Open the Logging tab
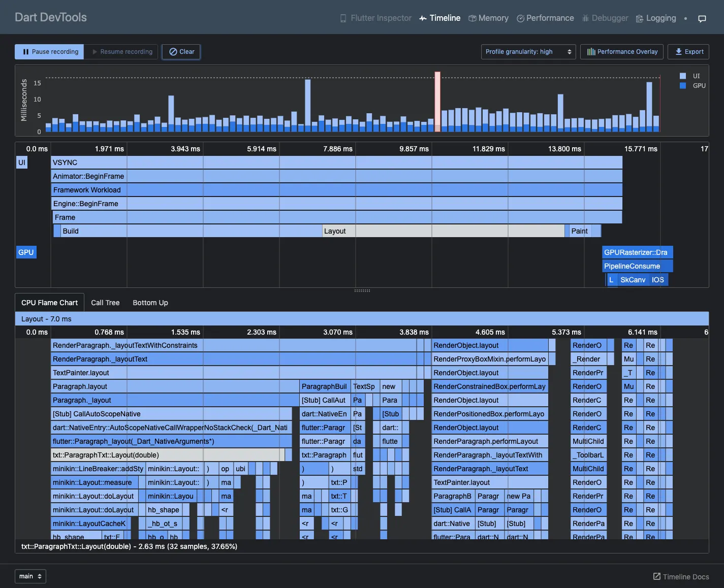The image size is (724, 588). [x=655, y=18]
